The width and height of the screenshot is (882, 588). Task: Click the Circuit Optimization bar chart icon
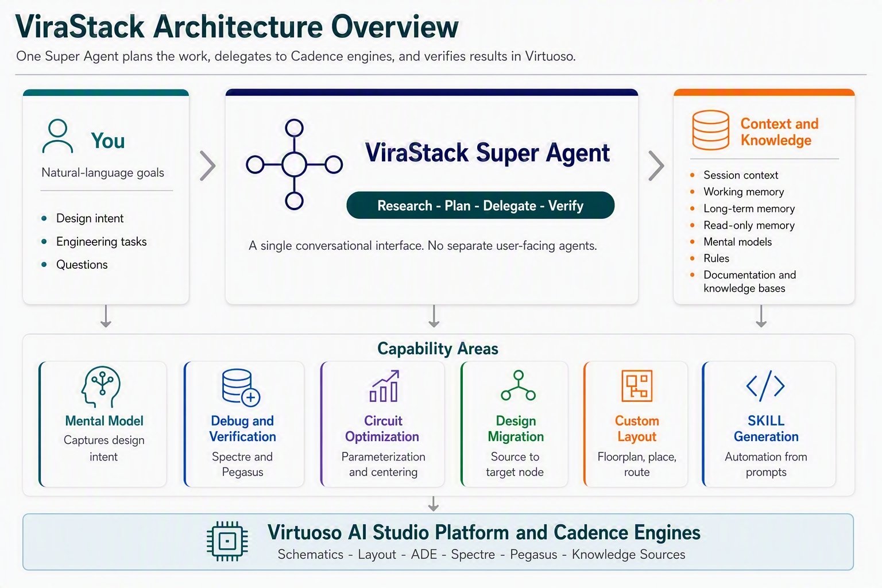coord(384,386)
